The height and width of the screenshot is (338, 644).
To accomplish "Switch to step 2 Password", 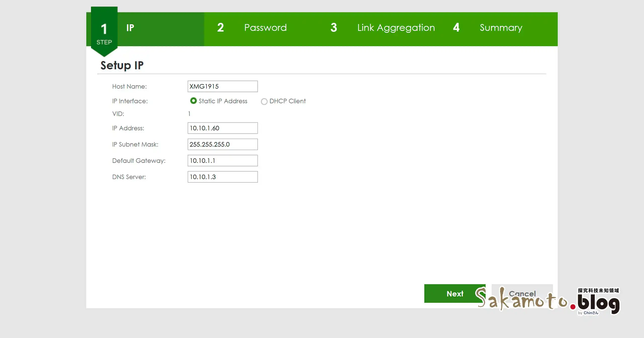I will click(265, 28).
